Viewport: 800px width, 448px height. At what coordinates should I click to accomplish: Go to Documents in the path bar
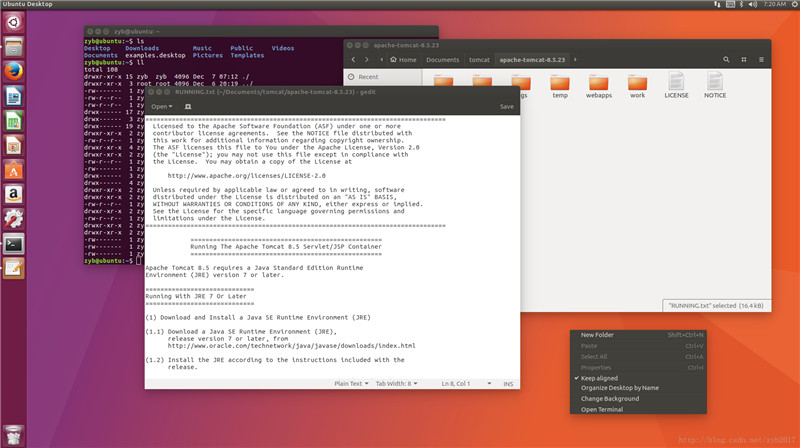point(443,59)
